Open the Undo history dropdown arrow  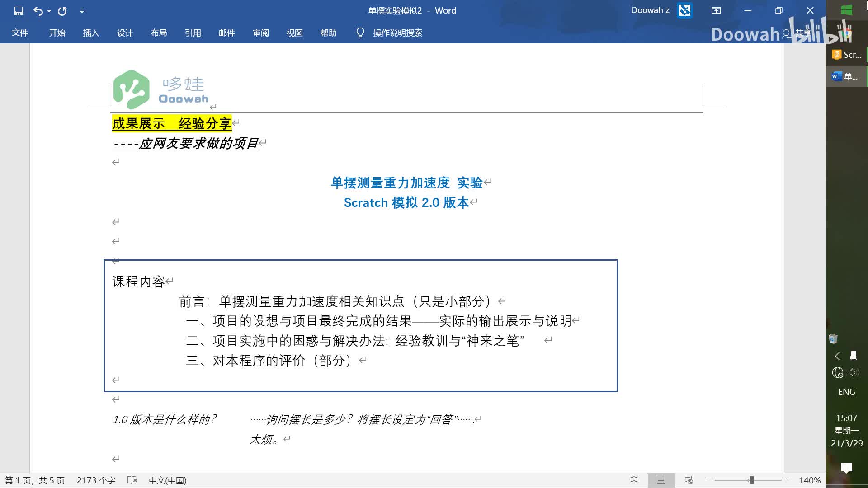click(x=49, y=11)
